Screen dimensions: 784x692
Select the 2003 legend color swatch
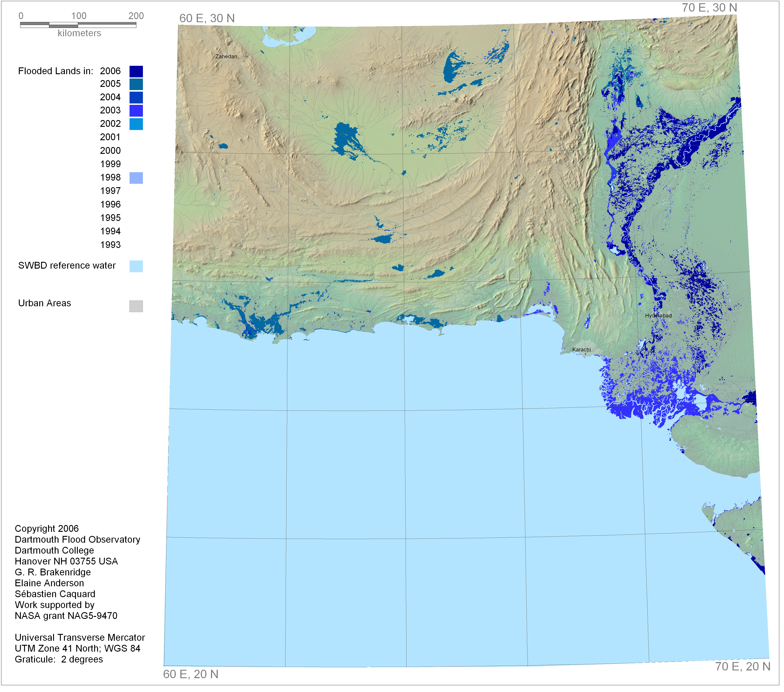click(x=136, y=110)
